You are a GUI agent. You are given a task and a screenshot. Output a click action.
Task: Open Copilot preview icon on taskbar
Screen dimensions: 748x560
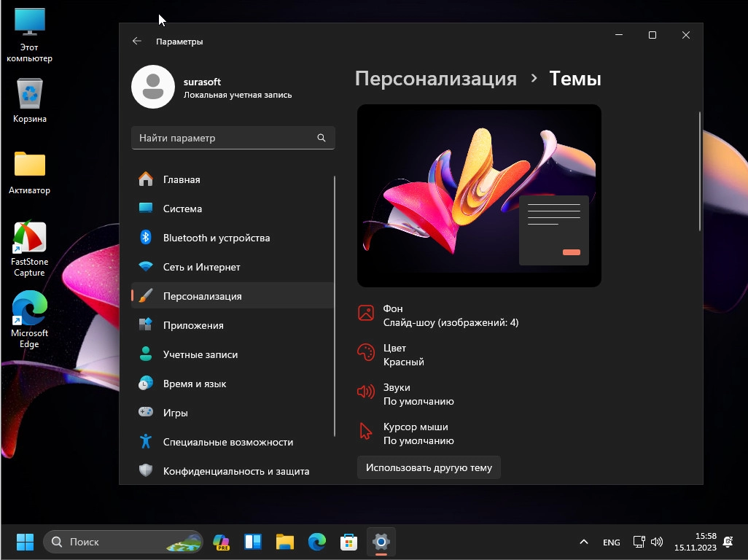pyautogui.click(x=222, y=542)
